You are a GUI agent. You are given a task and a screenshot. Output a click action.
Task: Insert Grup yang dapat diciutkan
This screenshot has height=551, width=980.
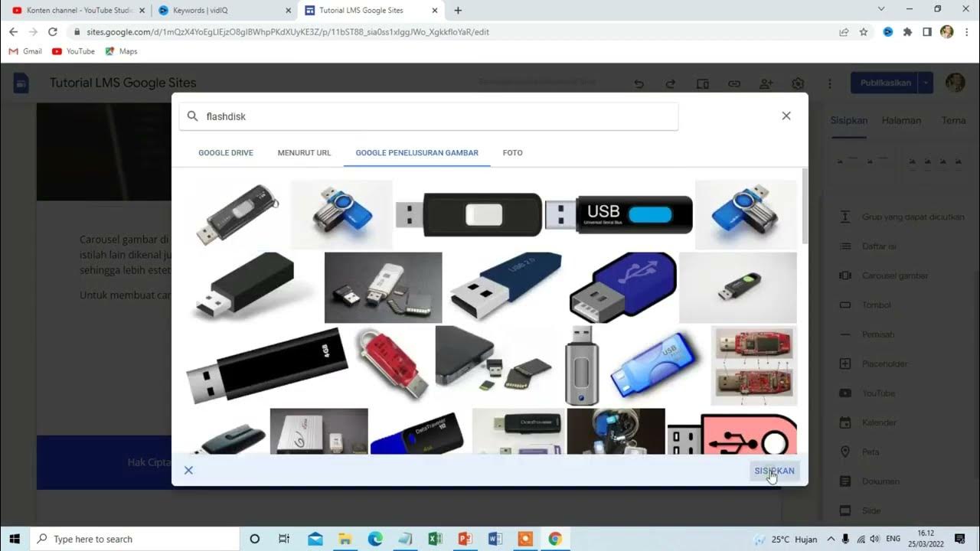[x=902, y=217]
